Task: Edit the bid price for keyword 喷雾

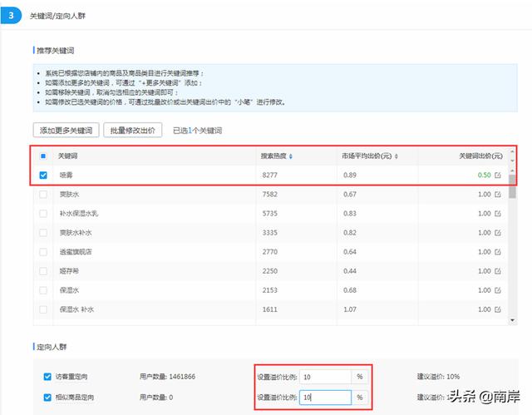Action: [497, 175]
